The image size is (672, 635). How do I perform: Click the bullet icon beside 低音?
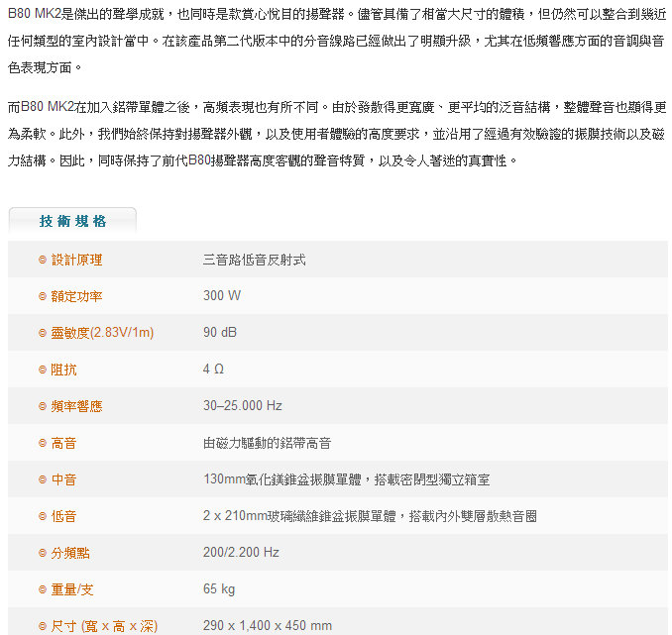43,516
